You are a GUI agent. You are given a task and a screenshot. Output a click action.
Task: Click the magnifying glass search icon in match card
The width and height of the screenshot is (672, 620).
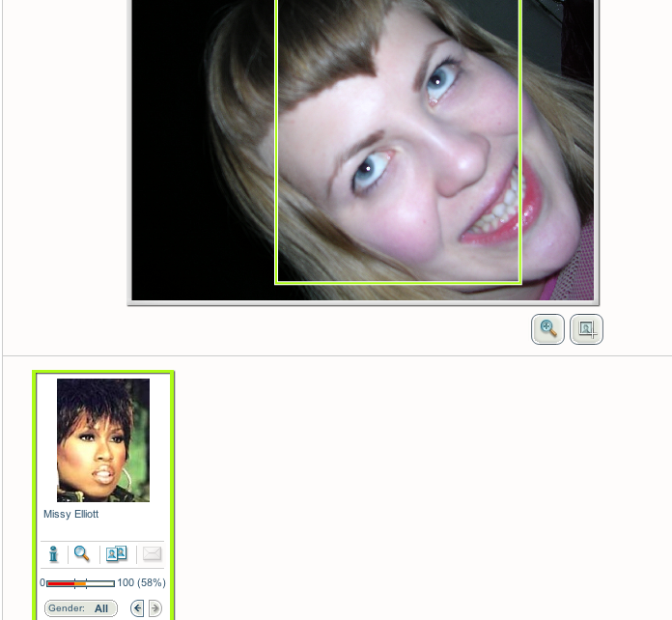coord(82,553)
